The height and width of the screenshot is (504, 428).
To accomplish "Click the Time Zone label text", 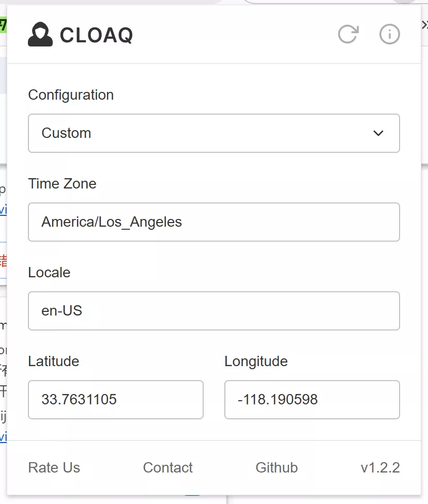I will pyautogui.click(x=62, y=184).
